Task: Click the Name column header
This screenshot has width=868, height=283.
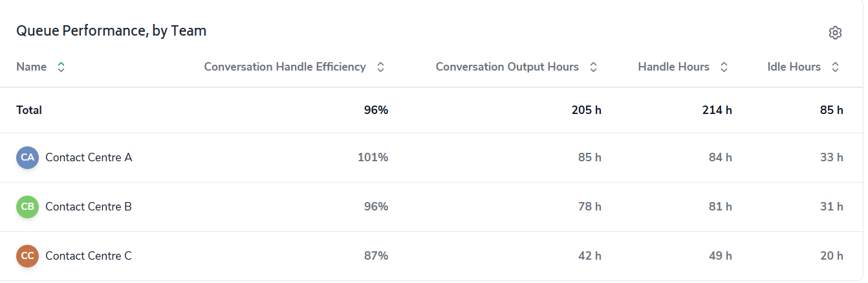Action: pyautogui.click(x=31, y=67)
